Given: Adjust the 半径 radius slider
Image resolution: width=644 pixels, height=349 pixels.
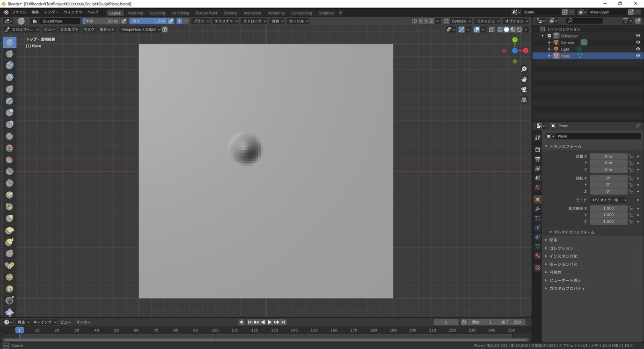Looking at the screenshot, I should pos(101,21).
